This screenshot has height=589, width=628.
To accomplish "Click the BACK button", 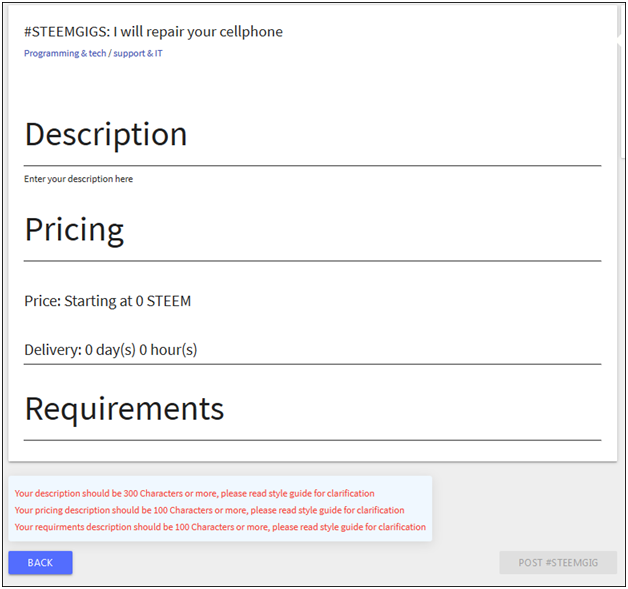I will point(40,563).
